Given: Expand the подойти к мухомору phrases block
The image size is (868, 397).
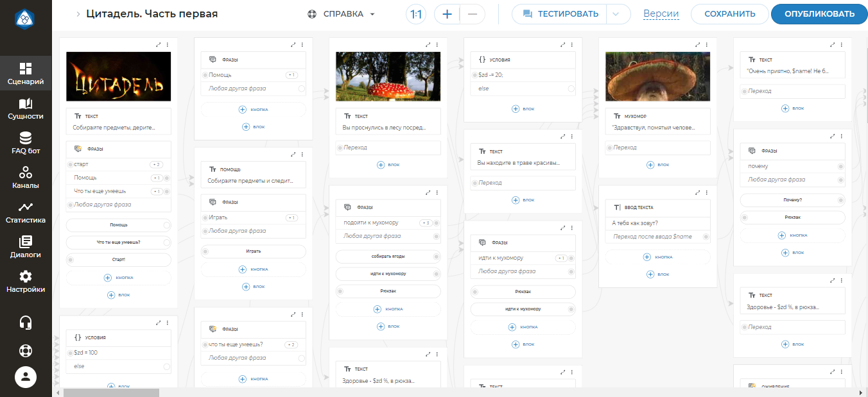Looking at the screenshot, I should tap(428, 193).
